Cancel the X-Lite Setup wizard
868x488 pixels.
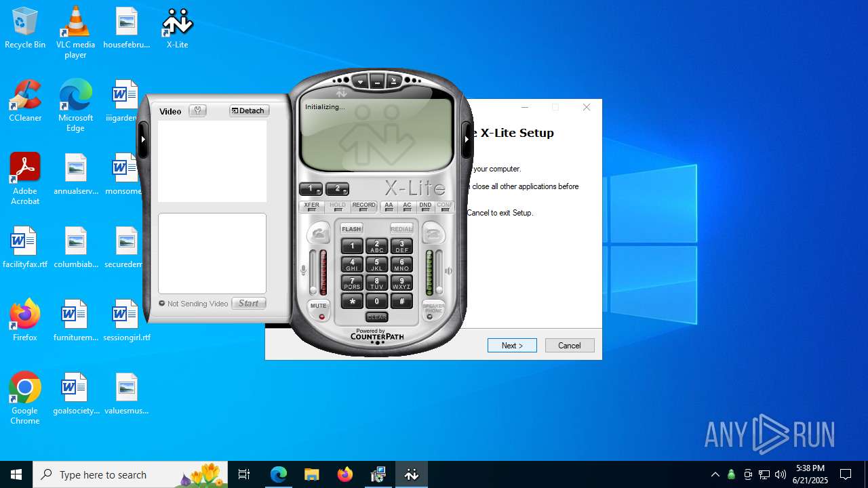[570, 346]
